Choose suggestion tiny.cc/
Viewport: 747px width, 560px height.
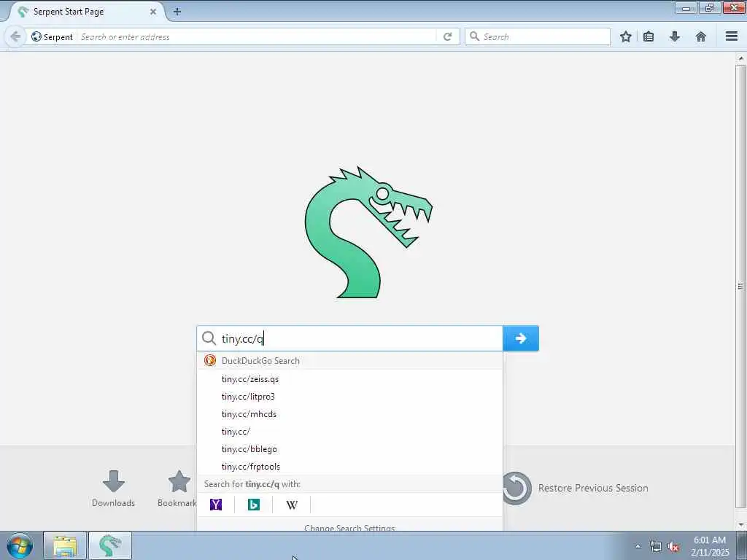pos(349,432)
